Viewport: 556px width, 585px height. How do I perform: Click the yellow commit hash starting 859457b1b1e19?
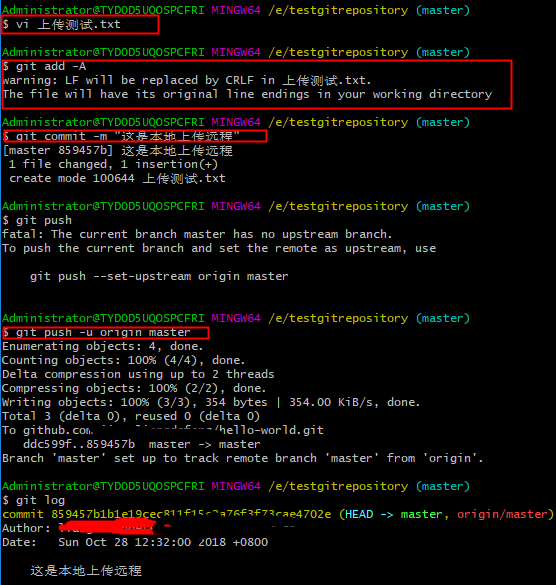[x=191, y=514]
